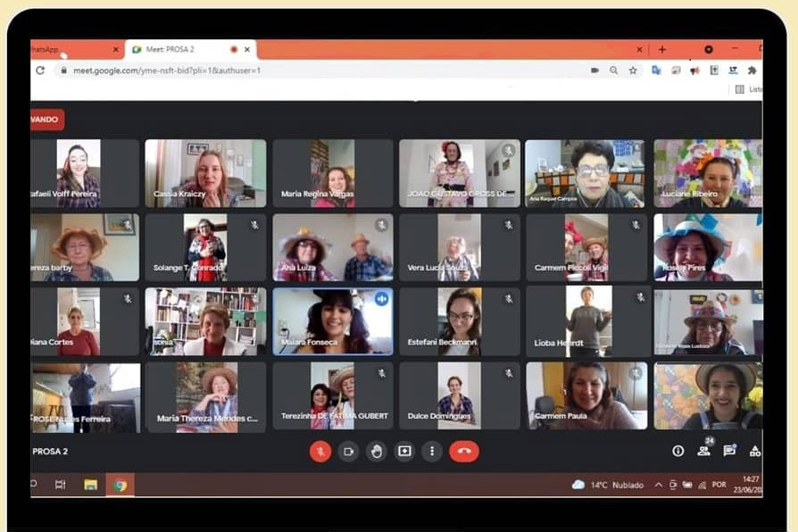The width and height of the screenshot is (798, 532).
Task: Click the padlock site info icon
Action: click(63, 71)
